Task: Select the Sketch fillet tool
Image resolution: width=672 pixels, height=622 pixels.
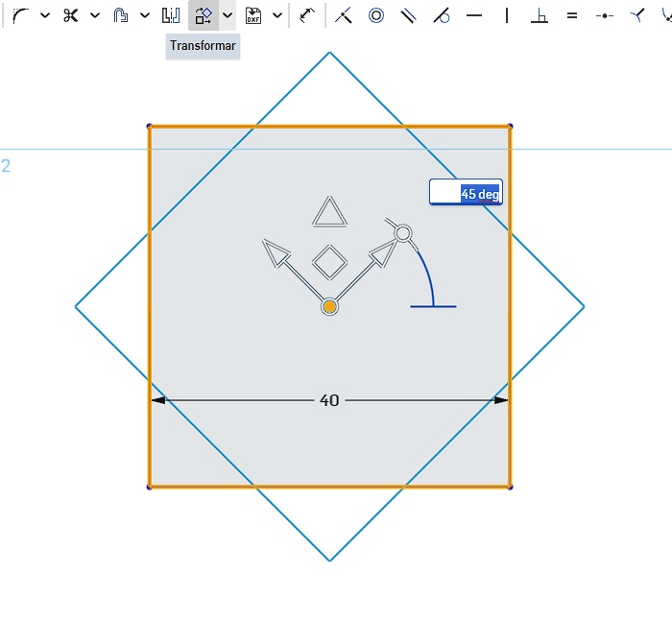Action: 20,15
